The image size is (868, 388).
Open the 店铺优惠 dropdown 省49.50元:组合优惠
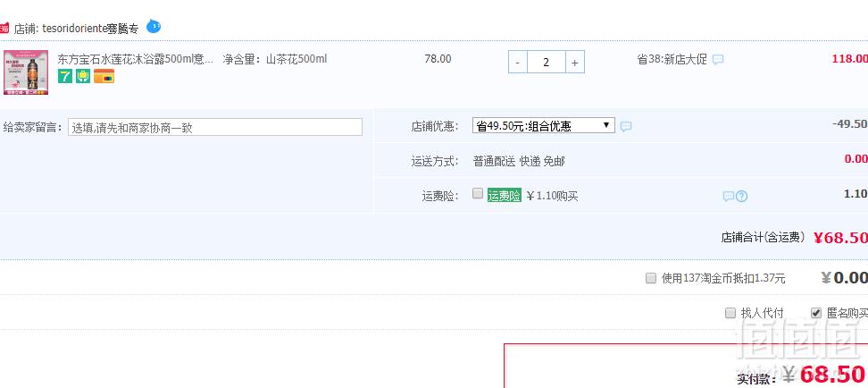[x=544, y=126]
